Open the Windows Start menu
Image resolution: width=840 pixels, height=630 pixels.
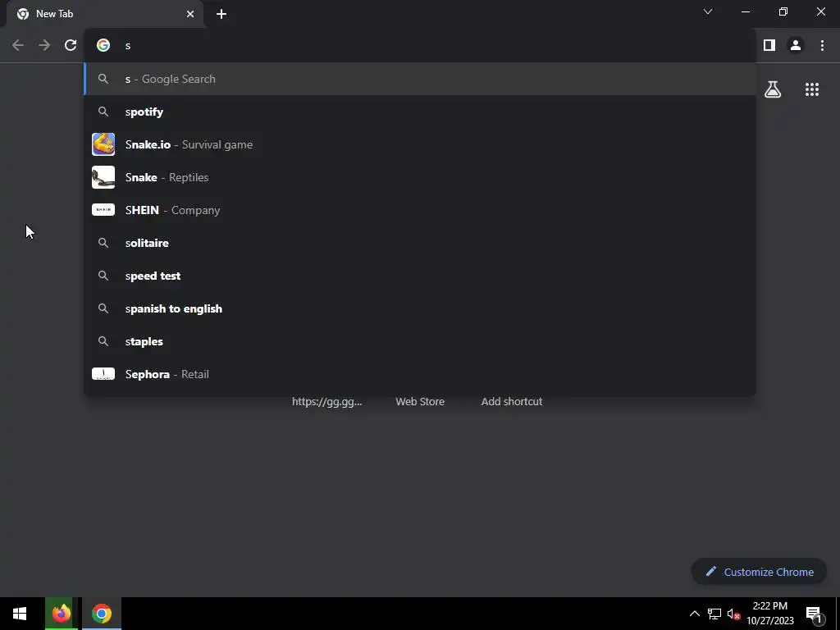point(20,614)
